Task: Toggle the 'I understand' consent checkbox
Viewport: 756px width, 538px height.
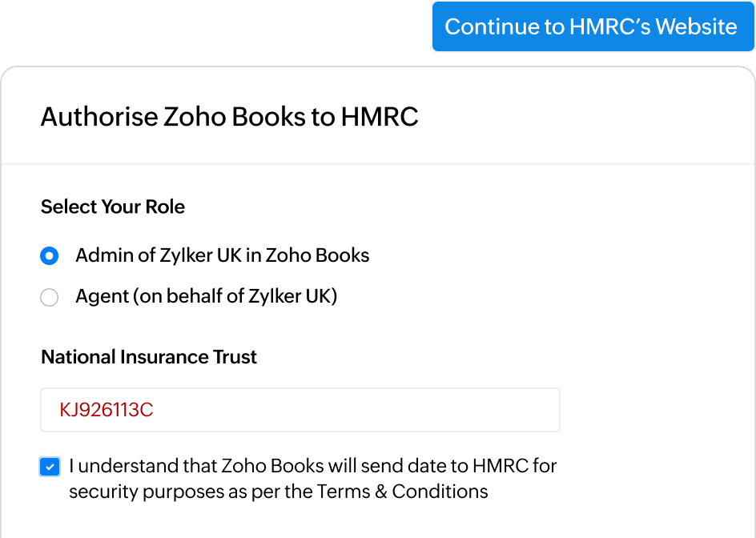Action: pyautogui.click(x=50, y=467)
